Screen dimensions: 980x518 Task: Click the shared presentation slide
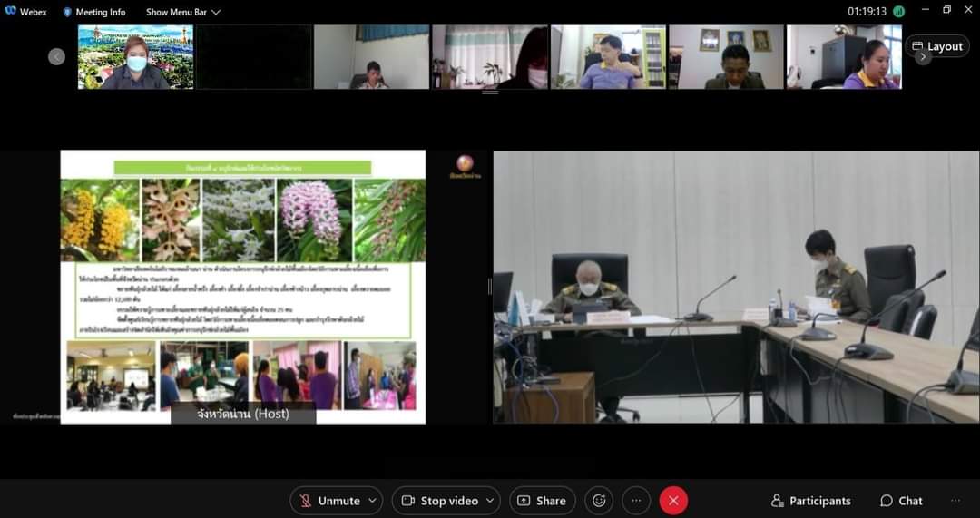pos(243,287)
